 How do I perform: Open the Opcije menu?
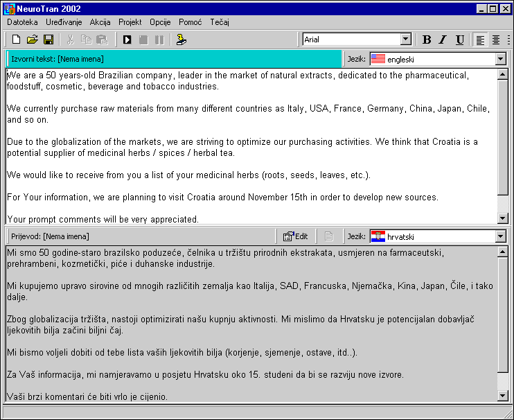[160, 22]
